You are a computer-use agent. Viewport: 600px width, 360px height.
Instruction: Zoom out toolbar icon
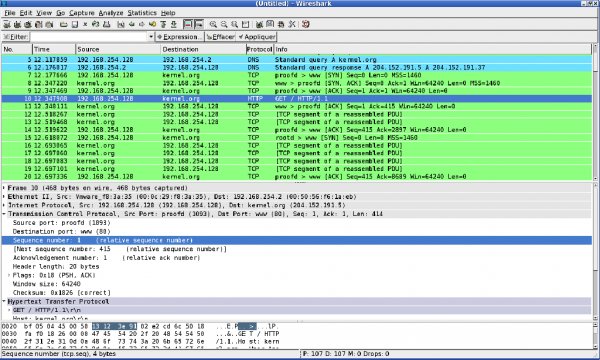(x=224, y=24)
